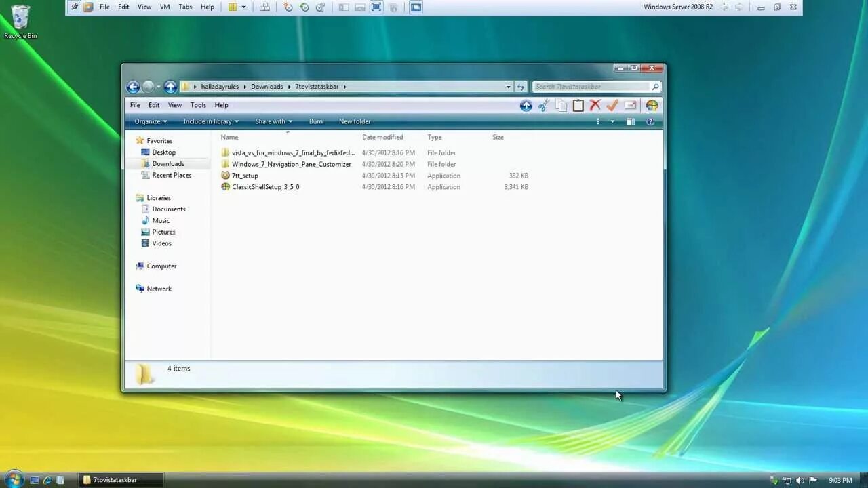This screenshot has width=868, height=488.
Task: Open the VMware Help menu
Action: (208, 7)
